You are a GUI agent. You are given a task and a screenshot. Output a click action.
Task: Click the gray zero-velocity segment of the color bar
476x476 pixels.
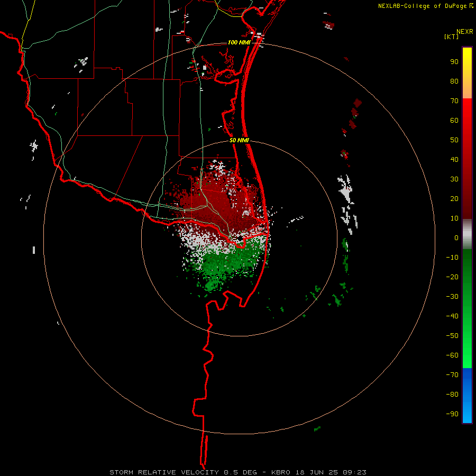point(467,234)
